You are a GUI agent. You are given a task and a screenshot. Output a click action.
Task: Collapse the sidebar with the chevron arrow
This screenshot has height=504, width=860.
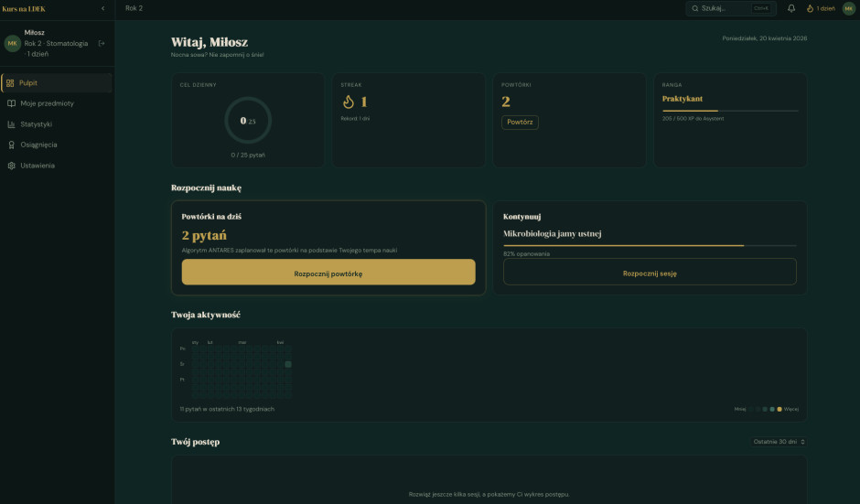point(102,8)
